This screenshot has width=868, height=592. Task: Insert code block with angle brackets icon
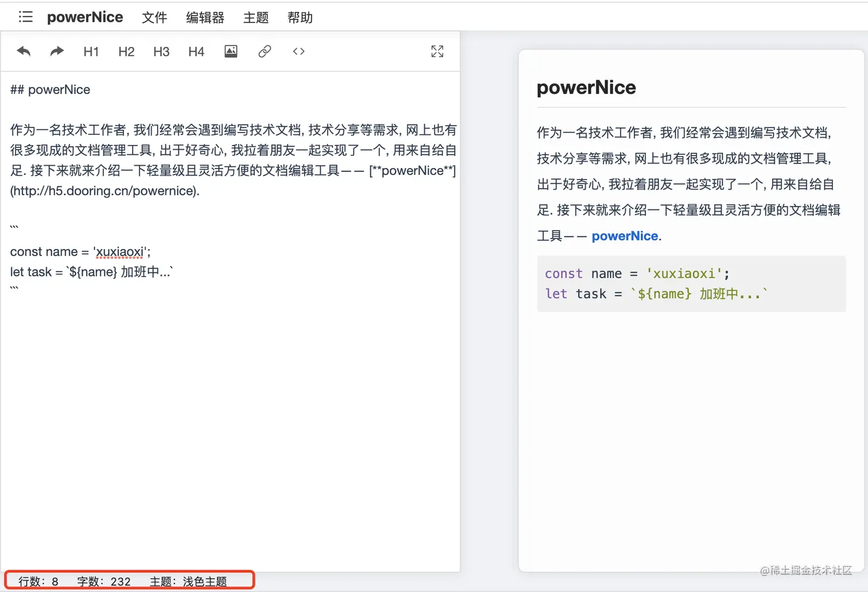click(299, 52)
